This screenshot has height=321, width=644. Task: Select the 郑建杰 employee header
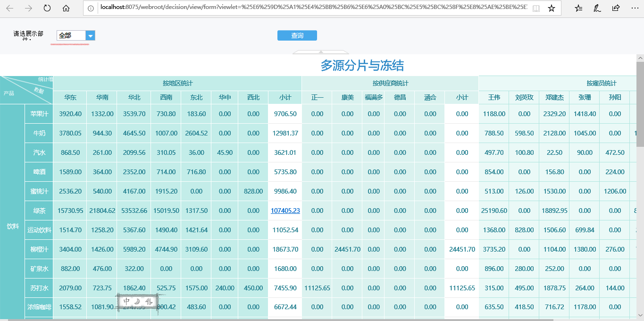[554, 97]
